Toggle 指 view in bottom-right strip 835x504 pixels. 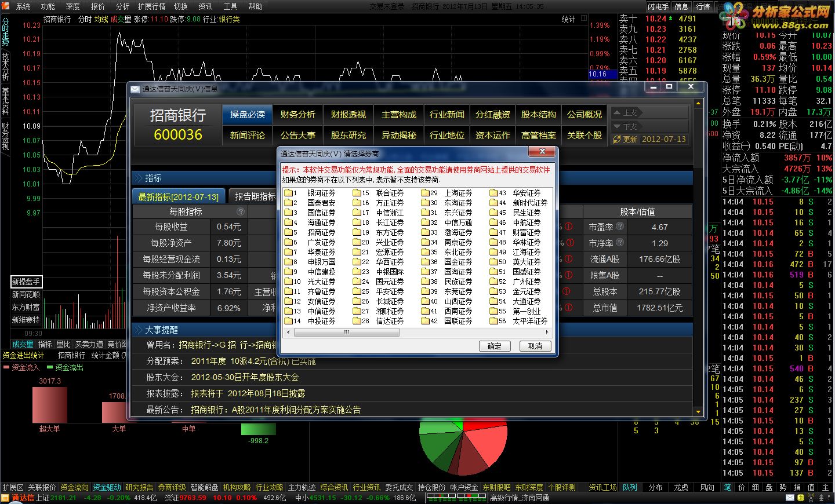pos(797,488)
